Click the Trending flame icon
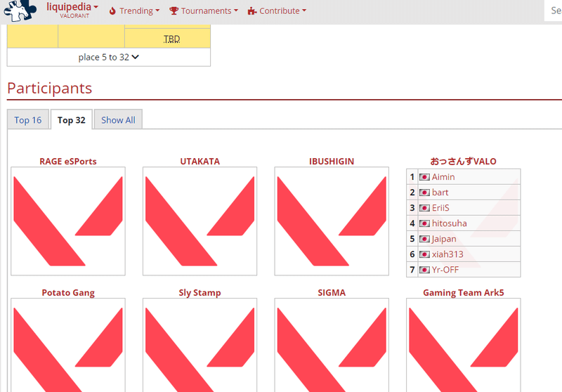This screenshot has height=392, width=562. pyautogui.click(x=112, y=11)
